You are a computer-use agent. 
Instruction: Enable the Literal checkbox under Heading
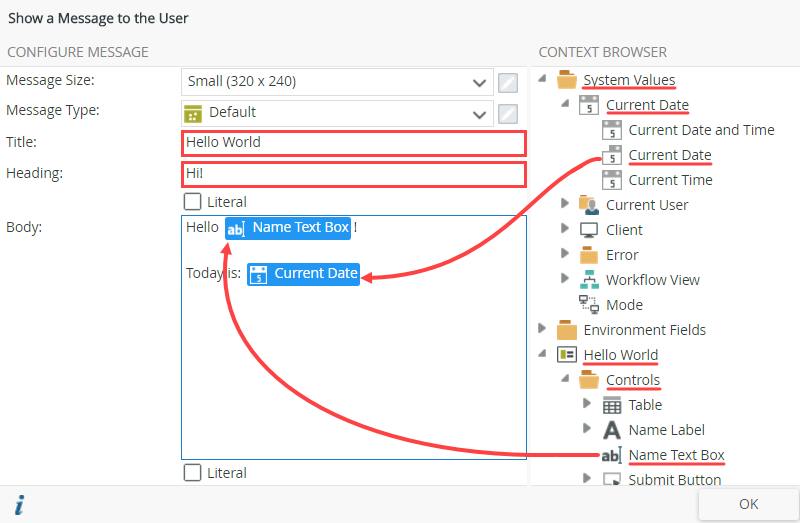coord(193,202)
